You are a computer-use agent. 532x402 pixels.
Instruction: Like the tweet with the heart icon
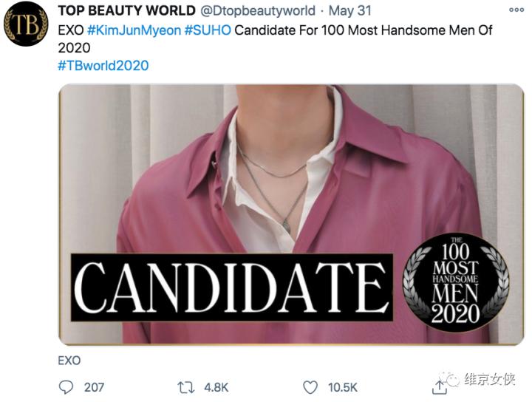(x=310, y=386)
